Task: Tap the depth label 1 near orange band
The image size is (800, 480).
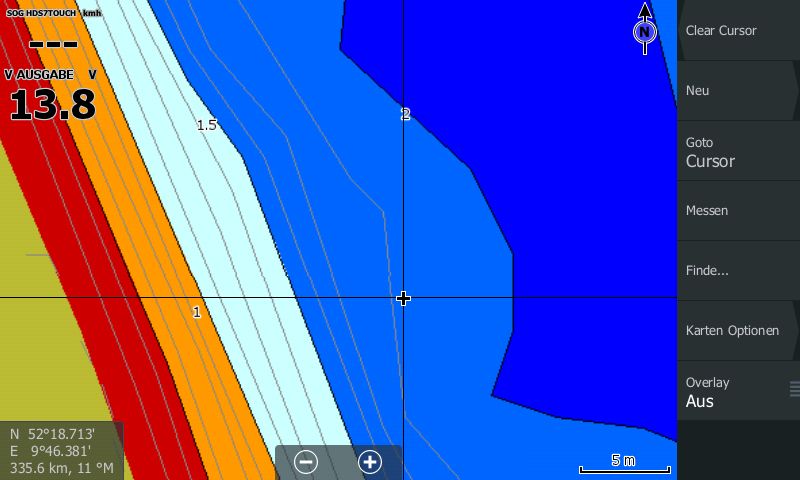Action: coord(196,312)
